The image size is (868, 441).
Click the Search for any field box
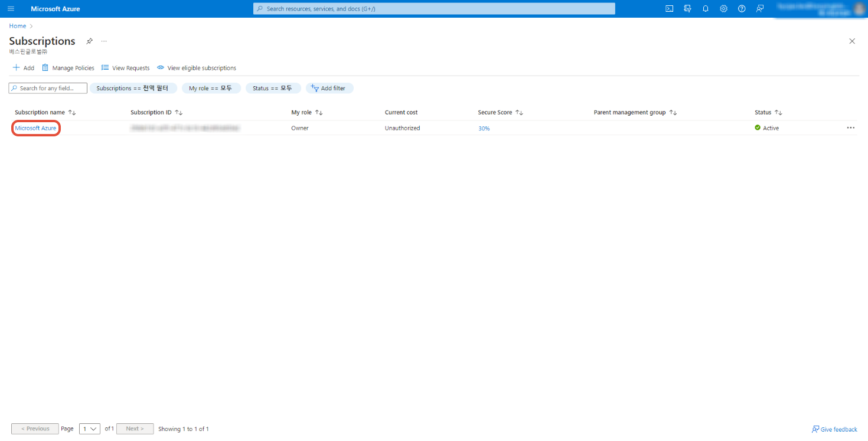(48, 88)
